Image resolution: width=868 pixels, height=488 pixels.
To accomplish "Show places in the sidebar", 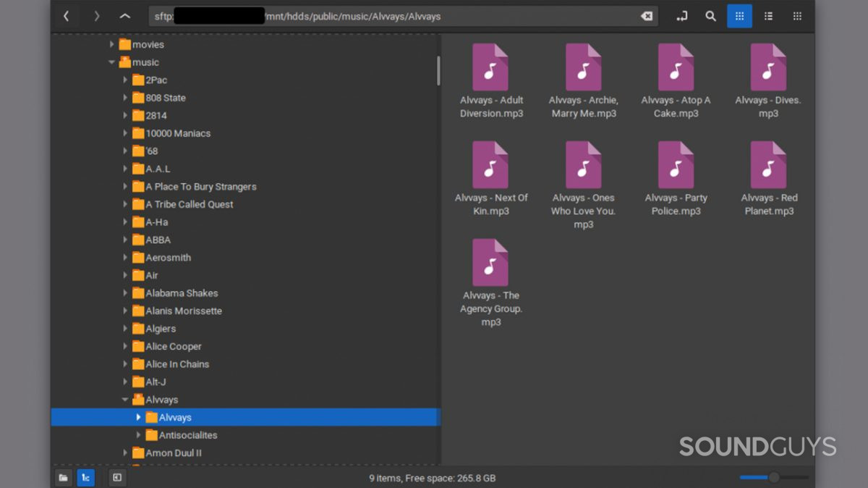I will pos(64,477).
